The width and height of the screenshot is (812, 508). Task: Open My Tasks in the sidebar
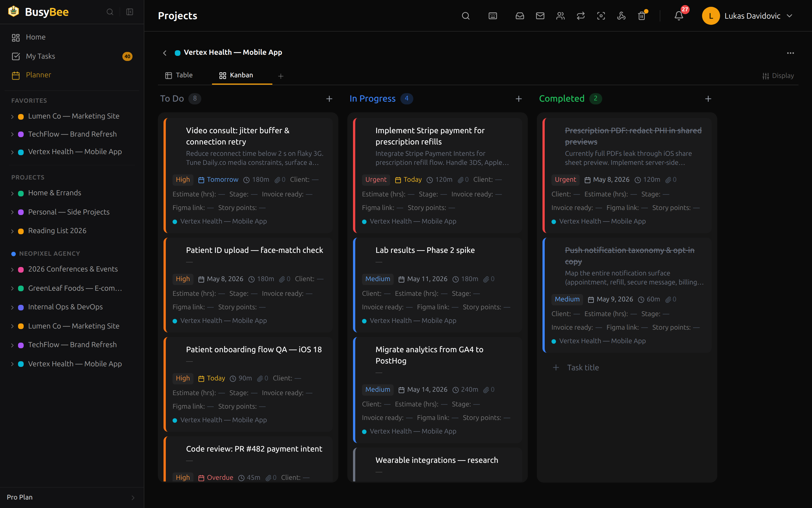(x=72, y=56)
